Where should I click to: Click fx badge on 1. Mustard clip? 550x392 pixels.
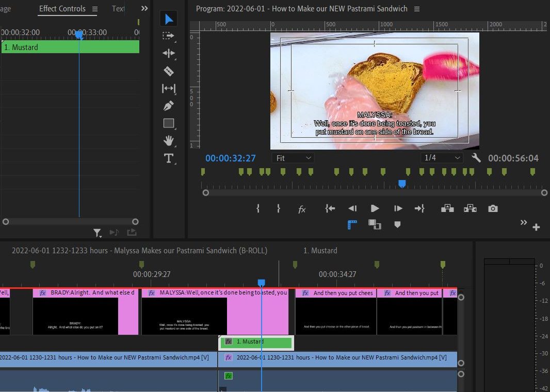point(229,341)
